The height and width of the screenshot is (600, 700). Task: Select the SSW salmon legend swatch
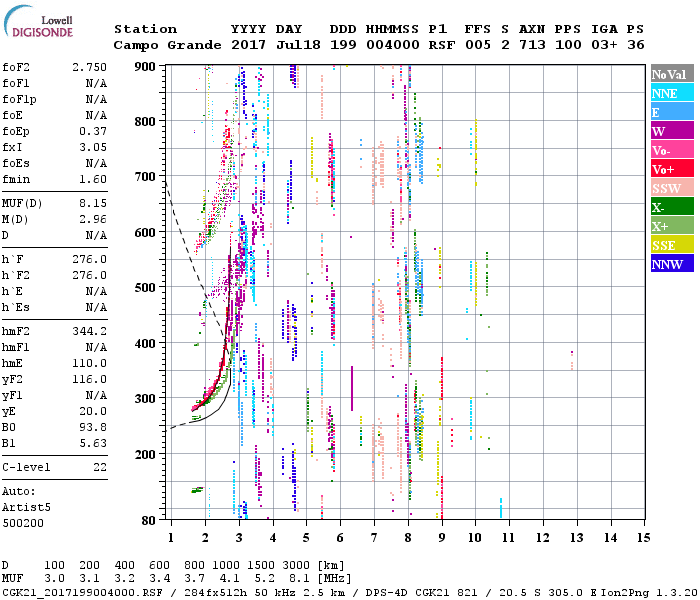(x=672, y=188)
